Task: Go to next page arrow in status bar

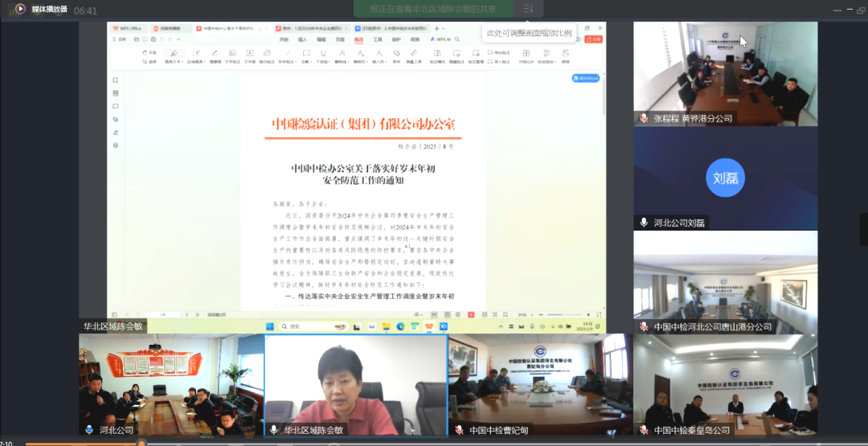Action: coord(186,315)
